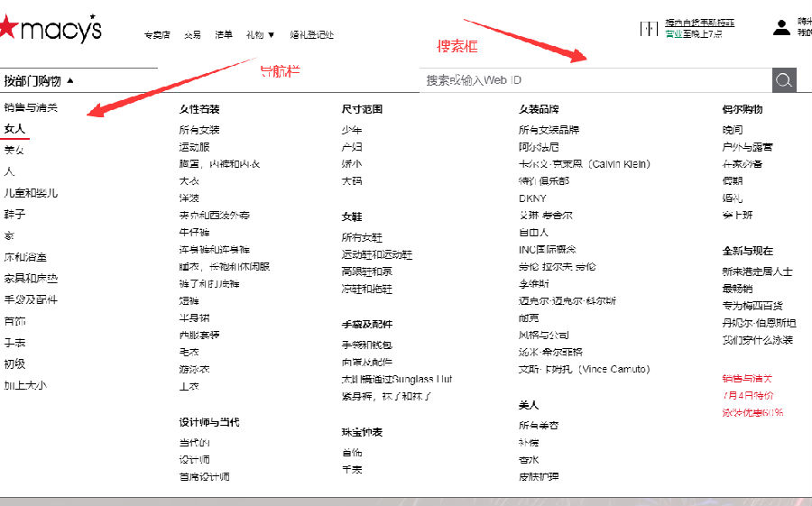Open 专为梅西百货 link
Screen dimensions: 812x506
(752, 306)
